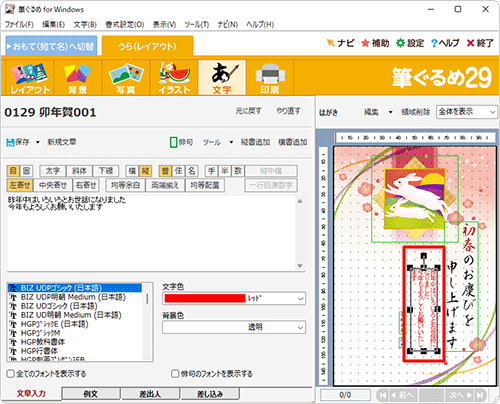
Task: Select 両端揃え justify alignment
Action: pos(165,185)
